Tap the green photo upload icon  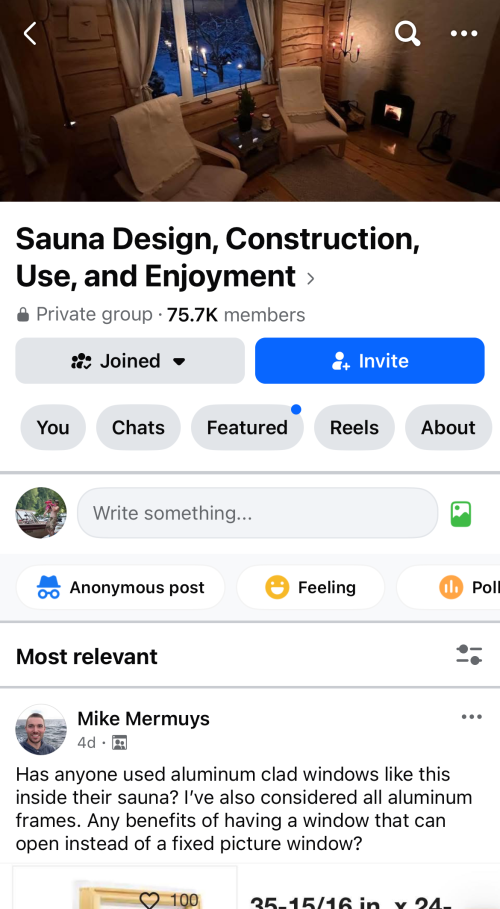(x=461, y=514)
